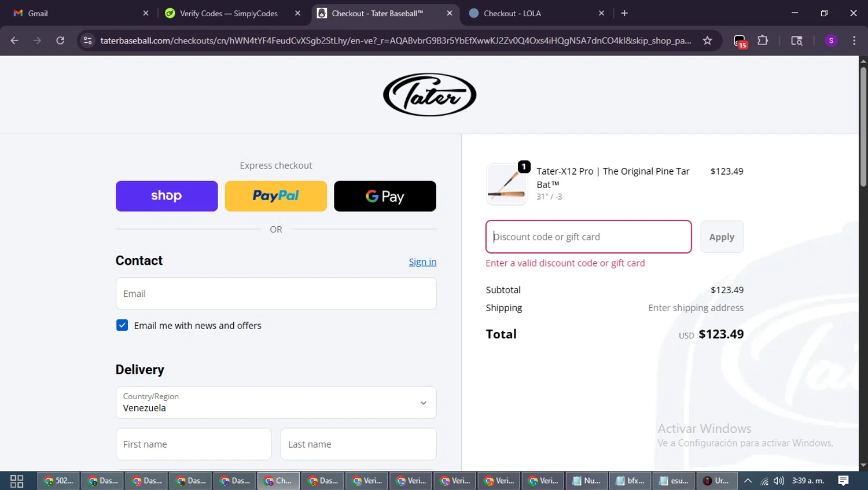868x490 pixels.
Task: Click the Tater-X12 Pro bat thumbnail
Action: click(x=507, y=184)
